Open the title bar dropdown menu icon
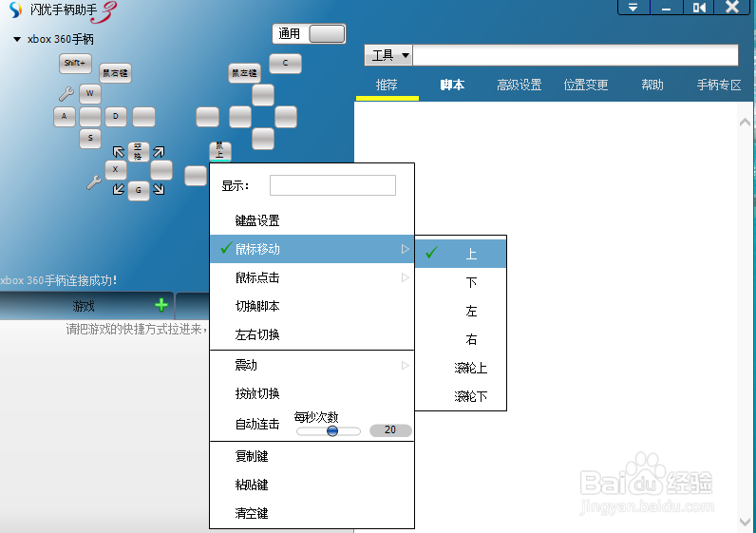 (x=633, y=8)
